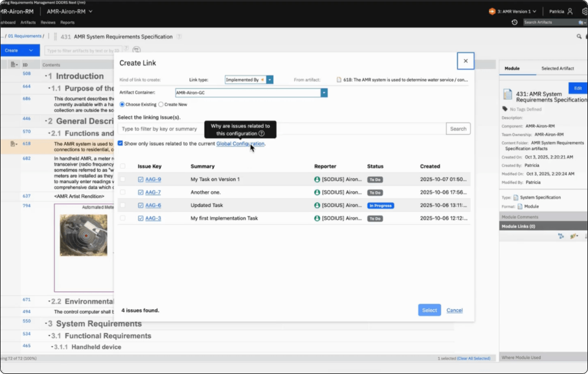Open the Reviews menu

(x=48, y=22)
